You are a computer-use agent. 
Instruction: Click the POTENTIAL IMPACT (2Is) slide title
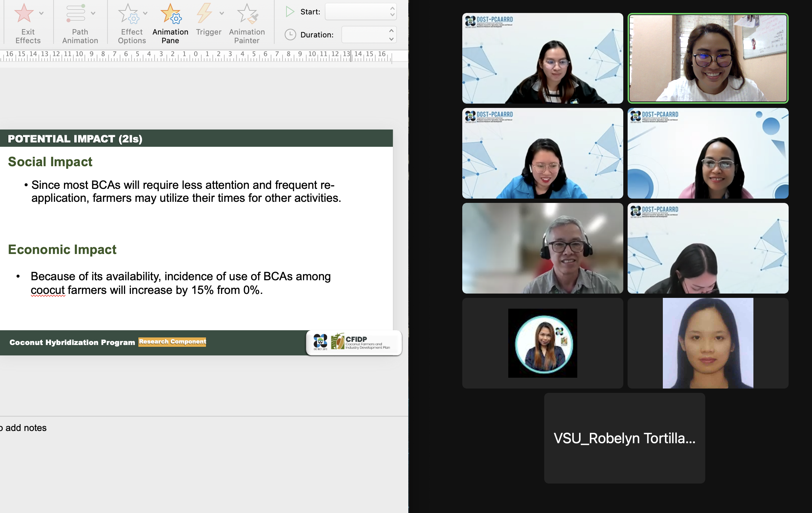(75, 139)
